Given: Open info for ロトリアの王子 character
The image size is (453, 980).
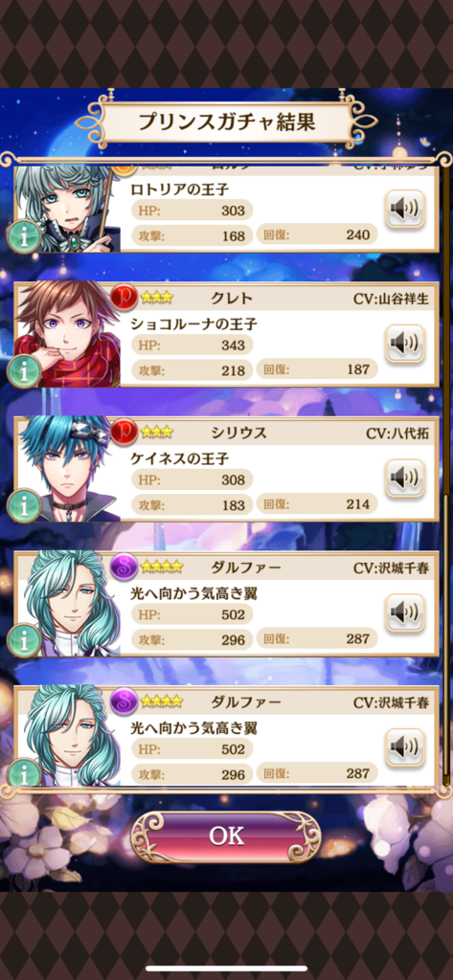Looking at the screenshot, I should 24,237.
